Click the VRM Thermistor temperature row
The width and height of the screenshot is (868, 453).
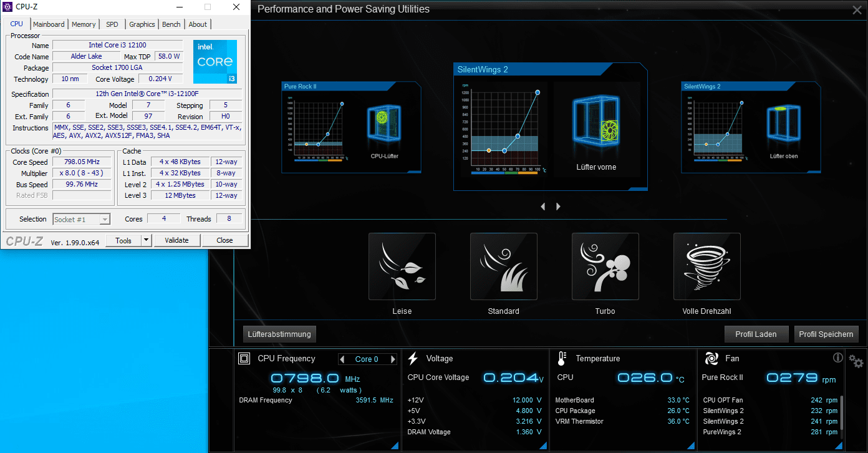pos(622,421)
